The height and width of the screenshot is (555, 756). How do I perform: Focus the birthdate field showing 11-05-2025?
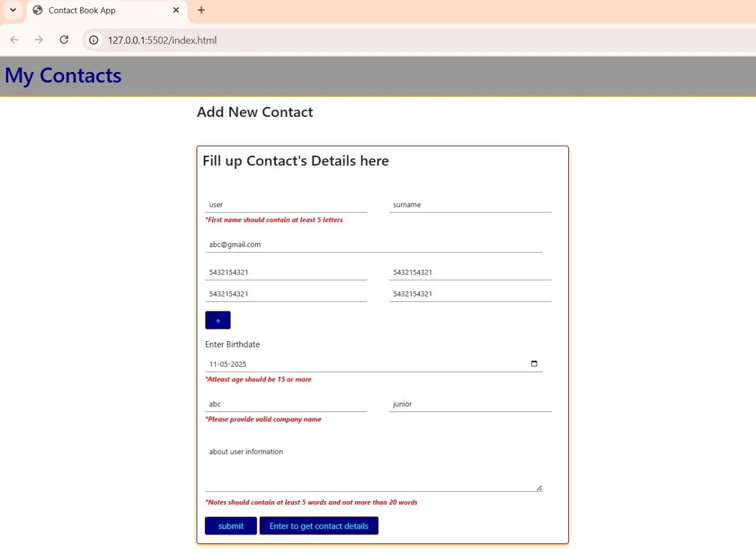(373, 364)
